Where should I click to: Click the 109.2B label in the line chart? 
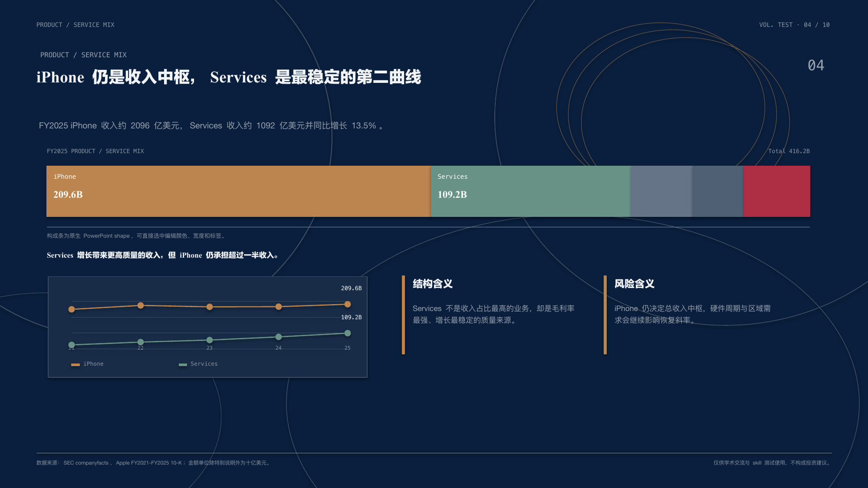[x=351, y=317]
